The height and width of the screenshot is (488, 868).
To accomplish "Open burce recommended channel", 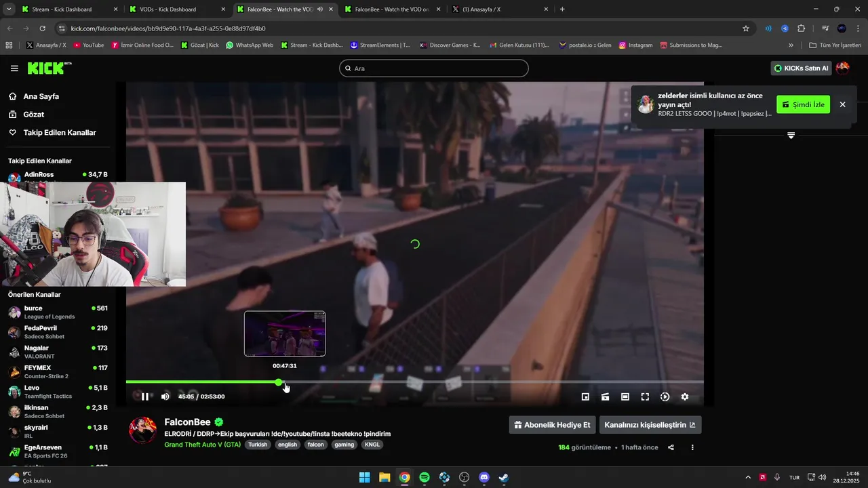I will 57,312.
